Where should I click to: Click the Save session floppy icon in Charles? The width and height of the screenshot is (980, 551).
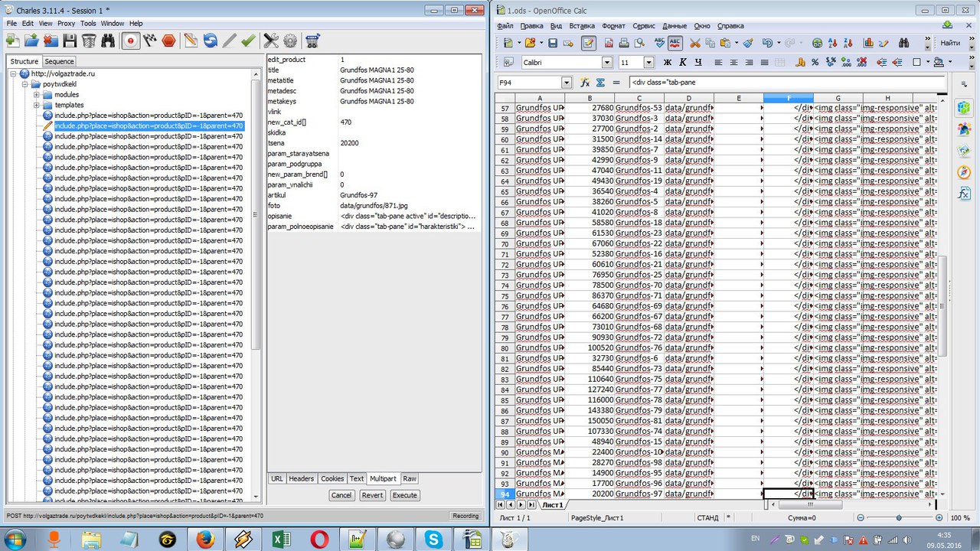tap(70, 41)
